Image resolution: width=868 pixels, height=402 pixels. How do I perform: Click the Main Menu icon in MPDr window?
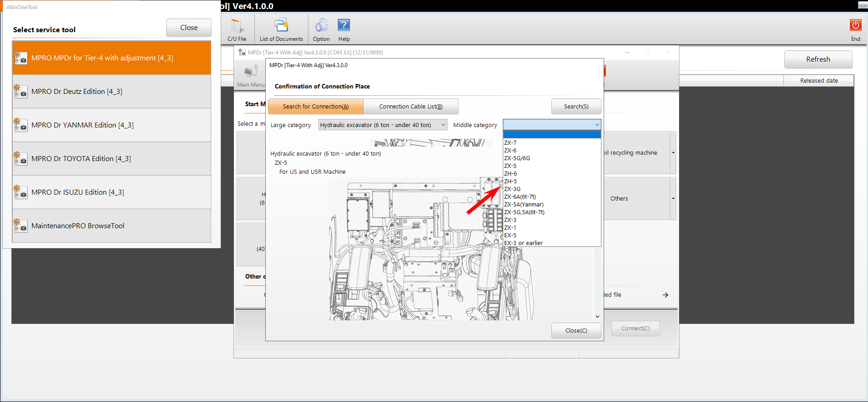click(x=250, y=76)
